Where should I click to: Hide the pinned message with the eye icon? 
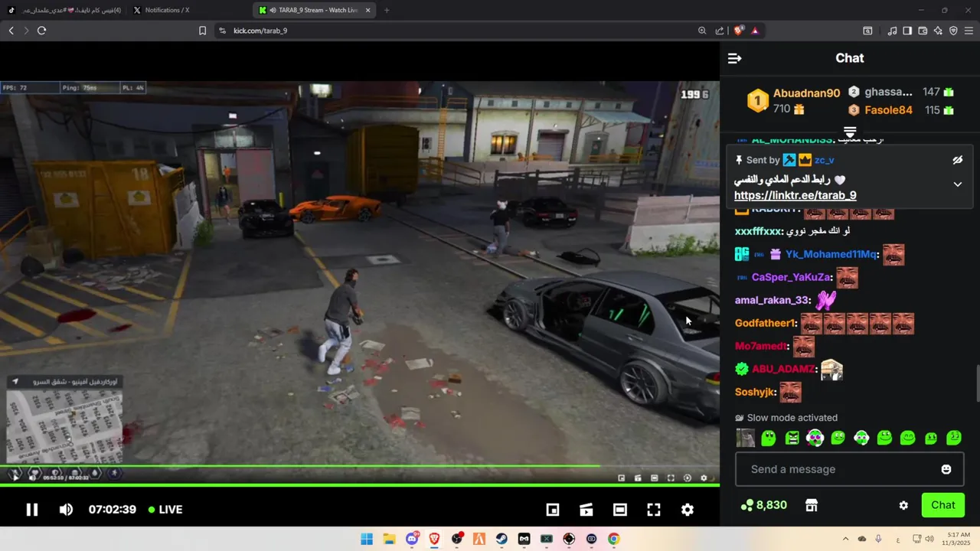pos(957,160)
